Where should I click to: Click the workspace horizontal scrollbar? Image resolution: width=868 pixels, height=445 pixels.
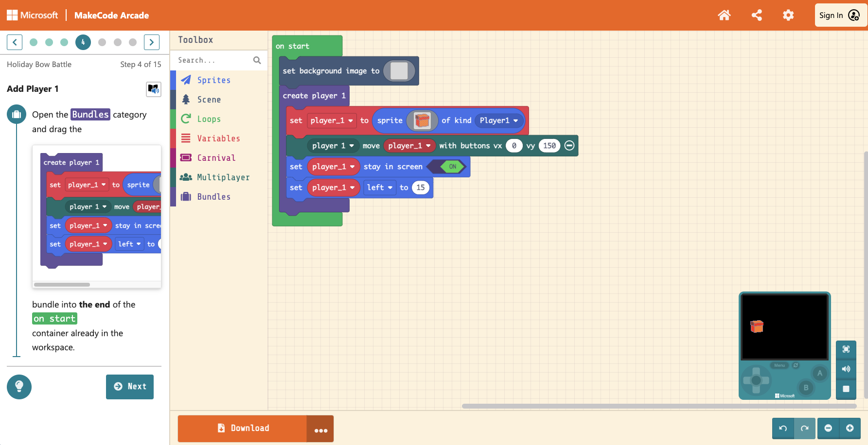(659, 406)
